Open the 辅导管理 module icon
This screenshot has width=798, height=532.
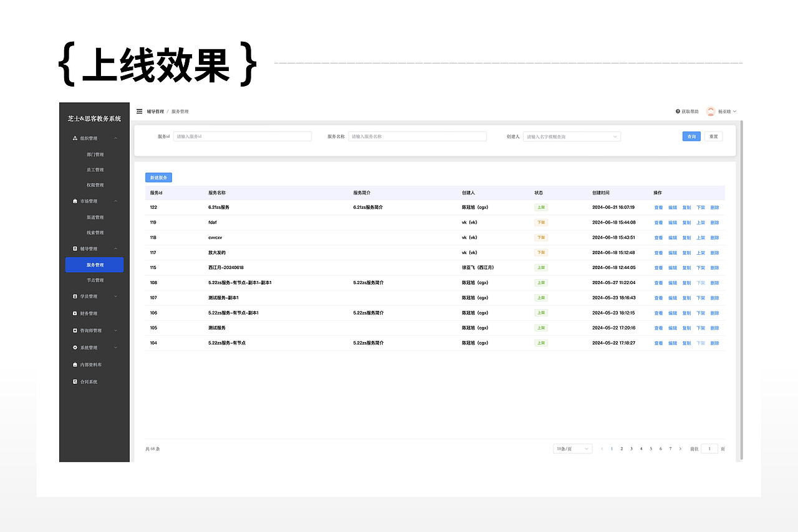tap(75, 248)
